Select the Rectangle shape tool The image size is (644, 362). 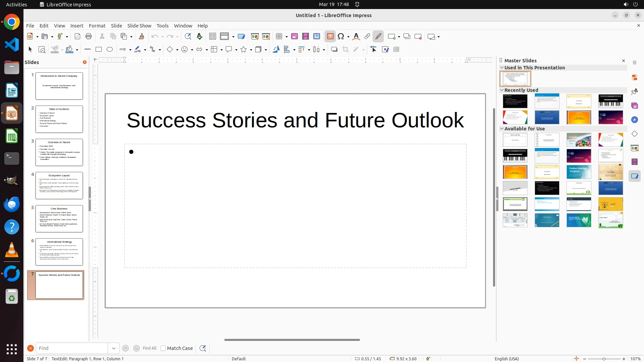coord(99,50)
